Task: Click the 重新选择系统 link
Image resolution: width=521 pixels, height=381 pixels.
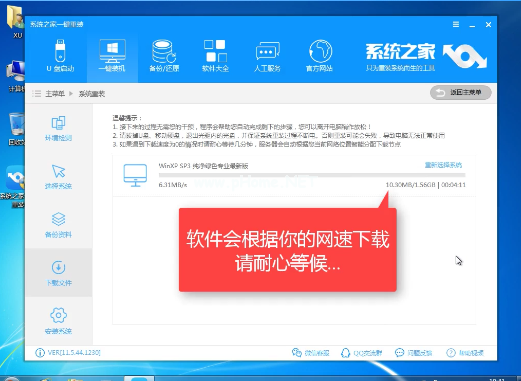Action: tap(443, 165)
